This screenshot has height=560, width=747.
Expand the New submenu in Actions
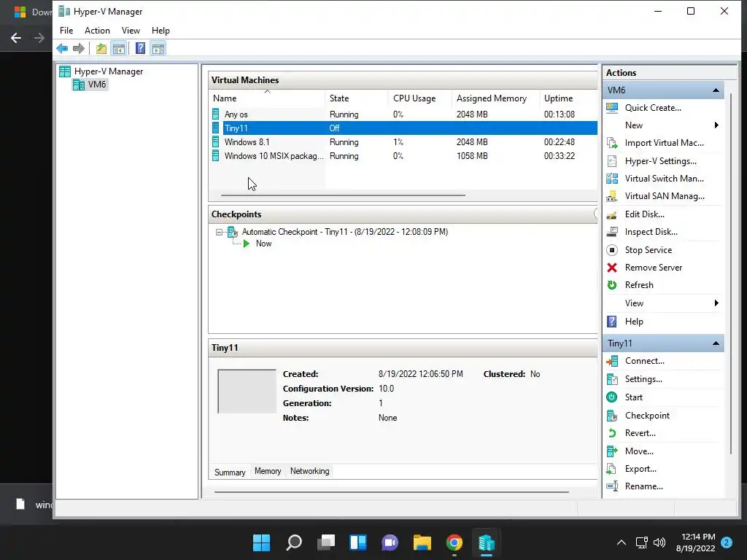[663, 125]
